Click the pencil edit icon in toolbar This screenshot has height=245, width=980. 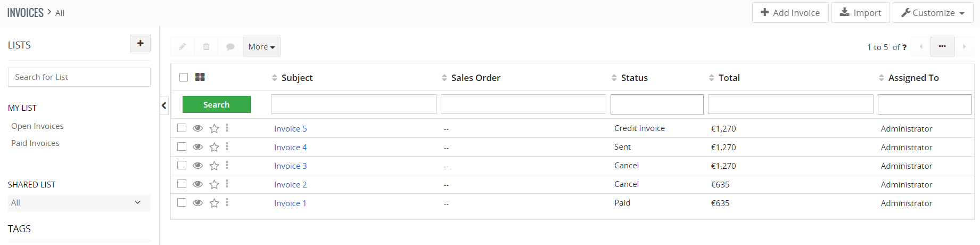pyautogui.click(x=182, y=47)
